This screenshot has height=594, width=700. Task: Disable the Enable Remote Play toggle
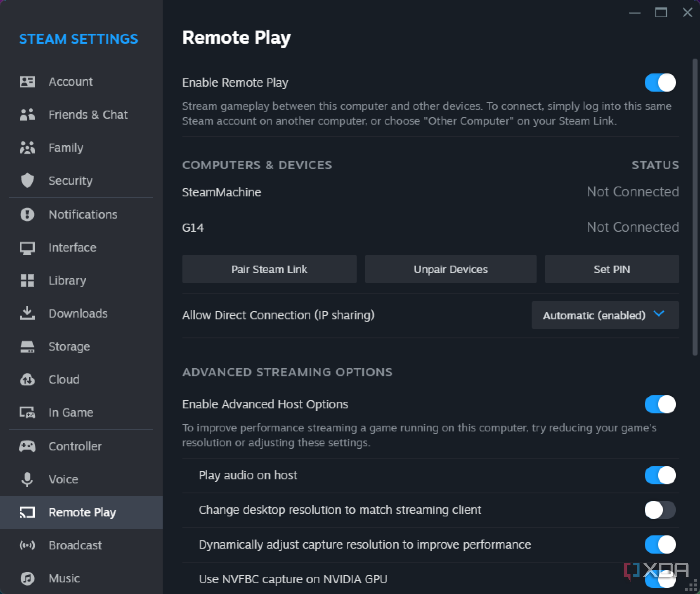[660, 83]
